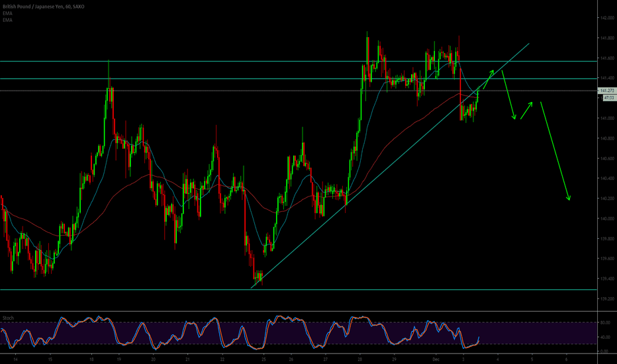
Task: Click the 40.00 Stochastic level label
Action: (604, 338)
